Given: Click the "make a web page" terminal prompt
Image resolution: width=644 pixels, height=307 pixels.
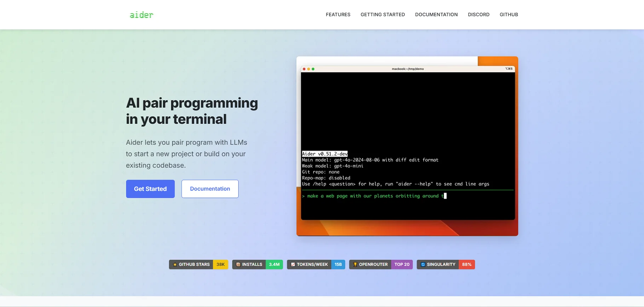Looking at the screenshot, I should [x=374, y=196].
